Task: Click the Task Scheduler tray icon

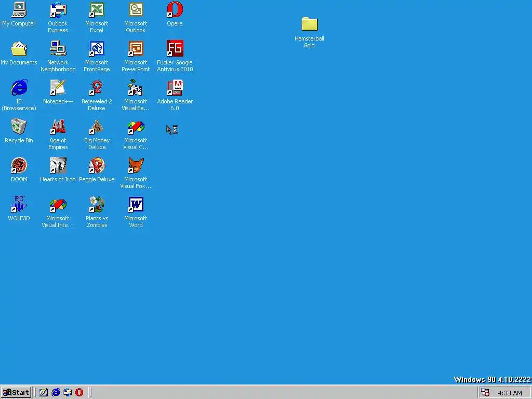Action: click(x=485, y=393)
